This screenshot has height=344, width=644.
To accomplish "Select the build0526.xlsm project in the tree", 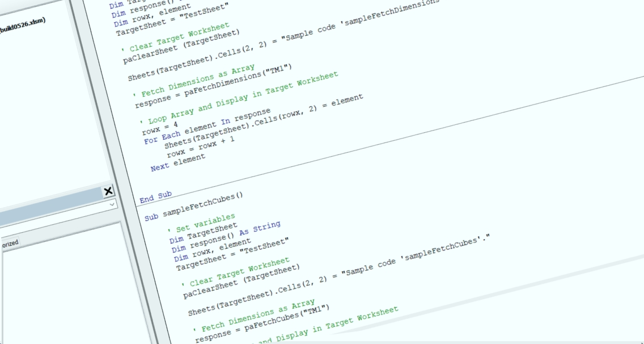I will click(23, 26).
